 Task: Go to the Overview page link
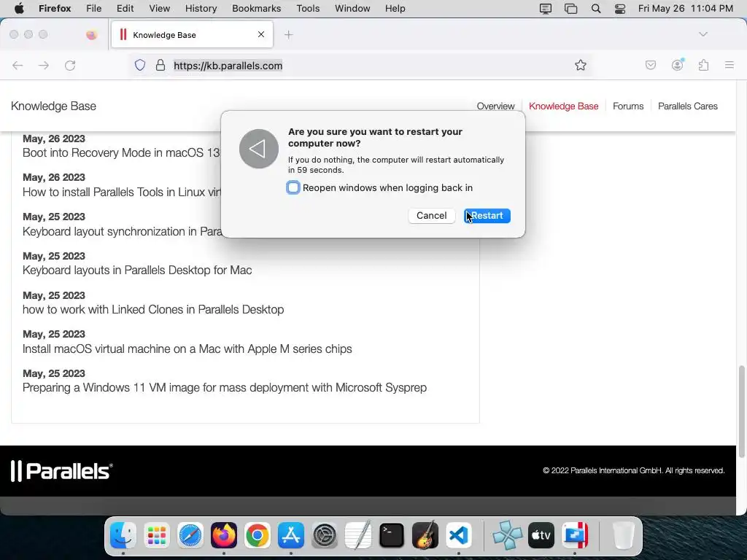coord(495,106)
